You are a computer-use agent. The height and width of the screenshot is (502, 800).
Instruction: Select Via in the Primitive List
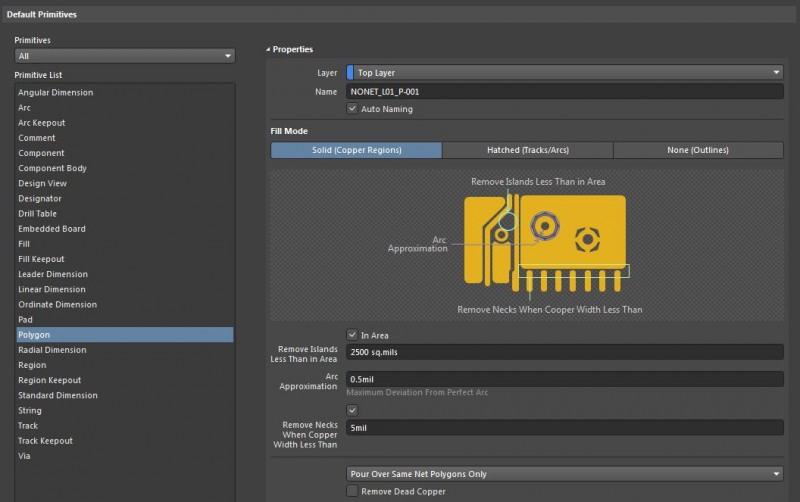point(24,456)
